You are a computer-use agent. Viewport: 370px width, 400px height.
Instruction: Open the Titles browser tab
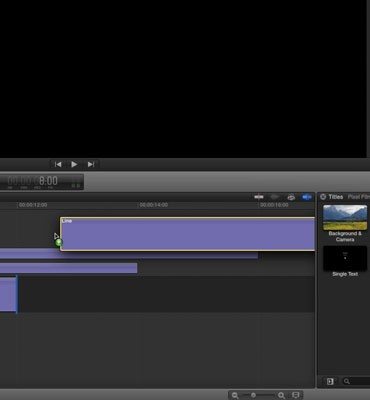(x=336, y=197)
